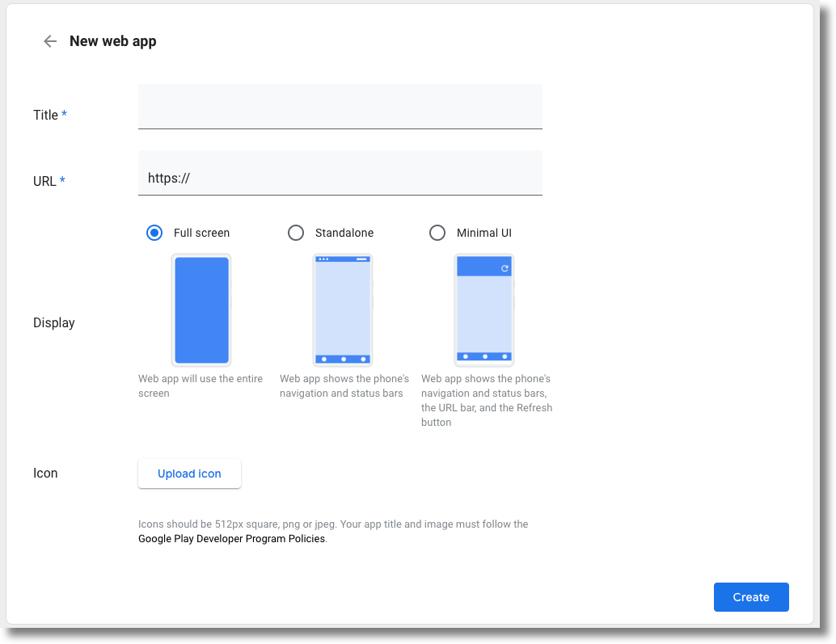The width and height of the screenshot is (836, 644).
Task: Click the Minimal UI phone preview image
Action: click(x=484, y=310)
